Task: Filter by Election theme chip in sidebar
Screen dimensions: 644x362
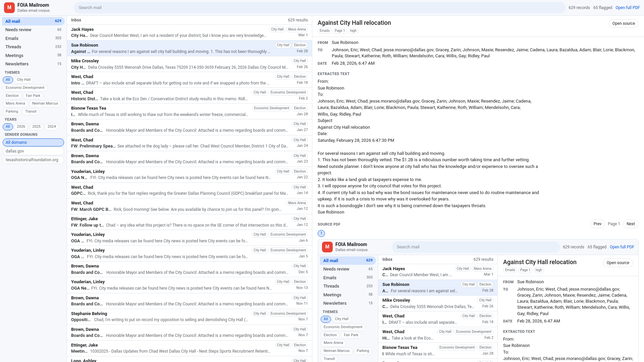Action: coord(12,96)
